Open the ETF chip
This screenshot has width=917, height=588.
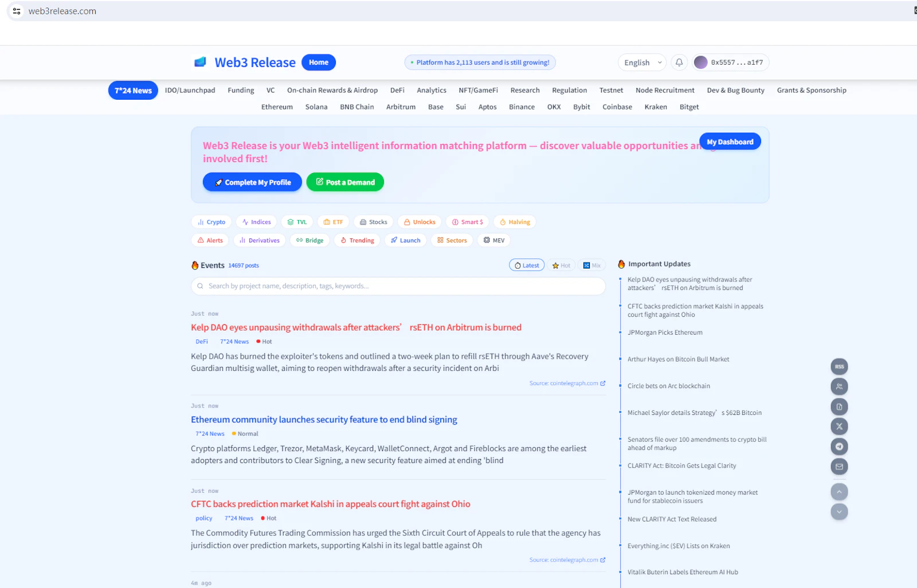click(333, 222)
